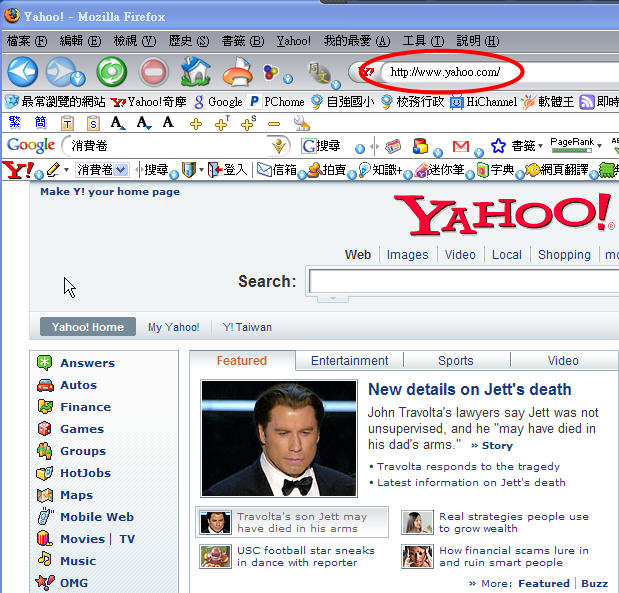Click the Google 搜尋 search button
This screenshot has width=619, height=593.
pyautogui.click(x=321, y=146)
